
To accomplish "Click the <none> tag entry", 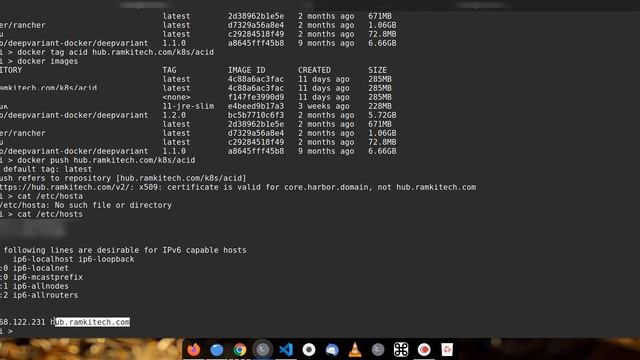I will 176,97.
